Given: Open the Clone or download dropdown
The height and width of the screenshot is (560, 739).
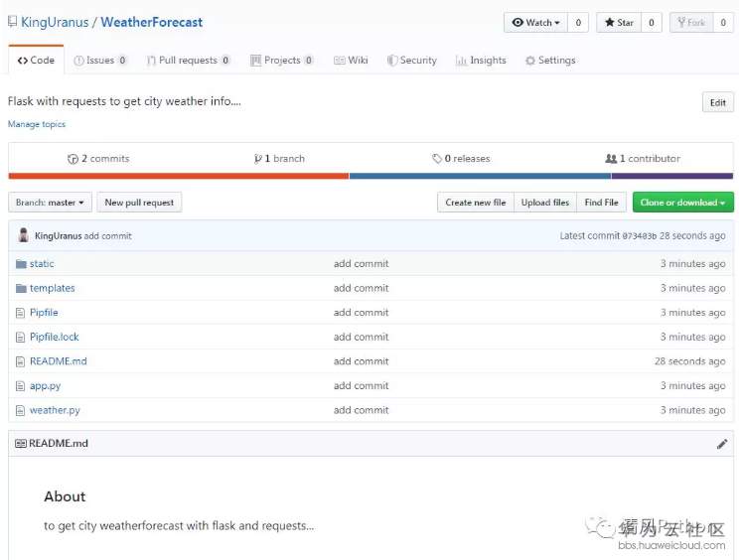Looking at the screenshot, I should (682, 203).
